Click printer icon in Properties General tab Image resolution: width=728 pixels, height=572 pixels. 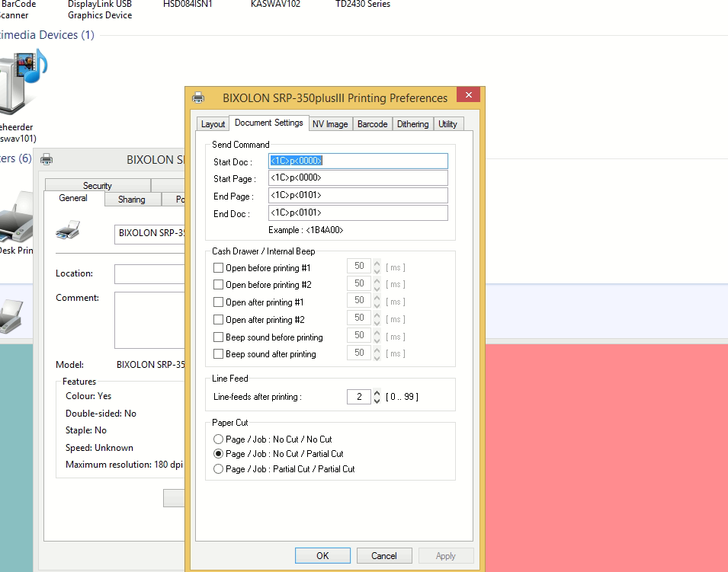coord(69,229)
